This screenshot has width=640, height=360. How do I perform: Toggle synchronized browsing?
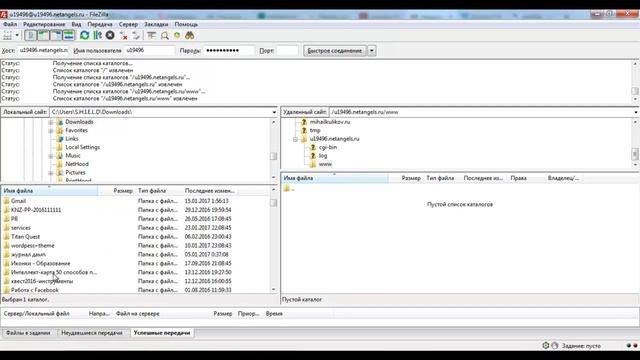pyautogui.click(x=177, y=36)
